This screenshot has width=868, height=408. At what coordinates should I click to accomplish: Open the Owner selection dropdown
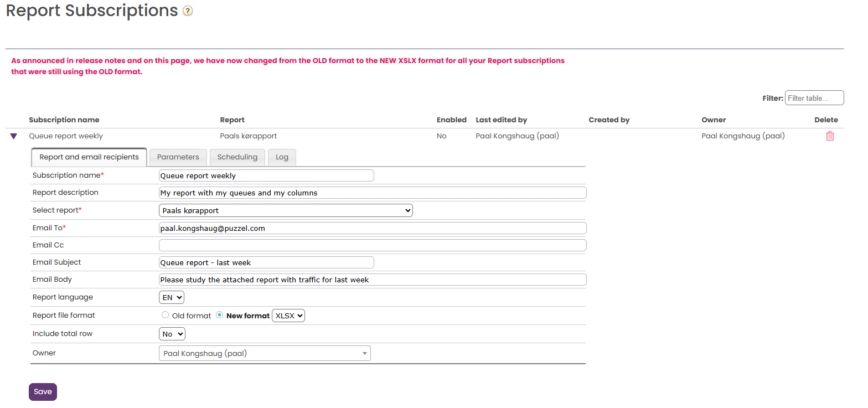[265, 353]
